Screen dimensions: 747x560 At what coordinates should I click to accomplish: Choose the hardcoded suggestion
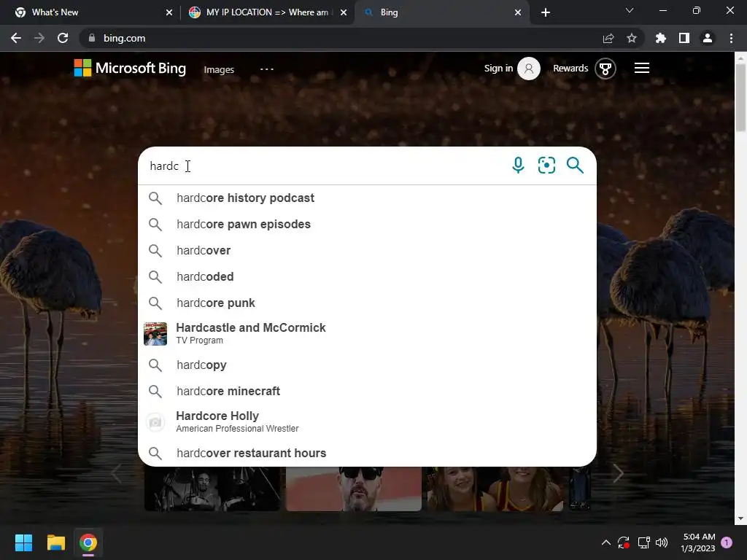pos(367,276)
